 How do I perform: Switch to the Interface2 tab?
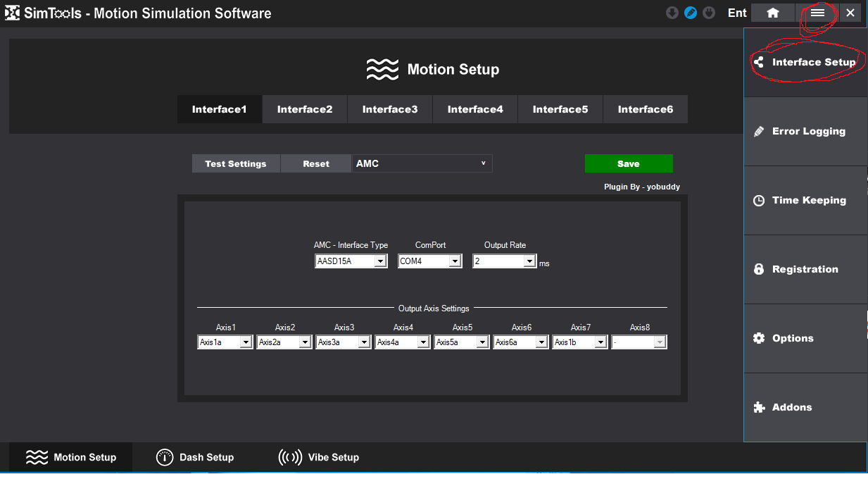(x=305, y=109)
